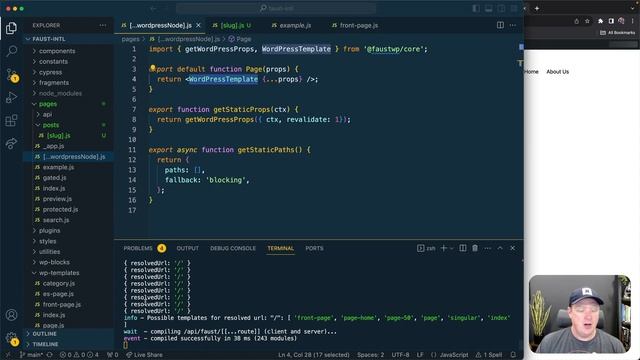Open the Search view in activity bar
Image resolution: width=640 pixels, height=360 pixels.
[x=11, y=51]
